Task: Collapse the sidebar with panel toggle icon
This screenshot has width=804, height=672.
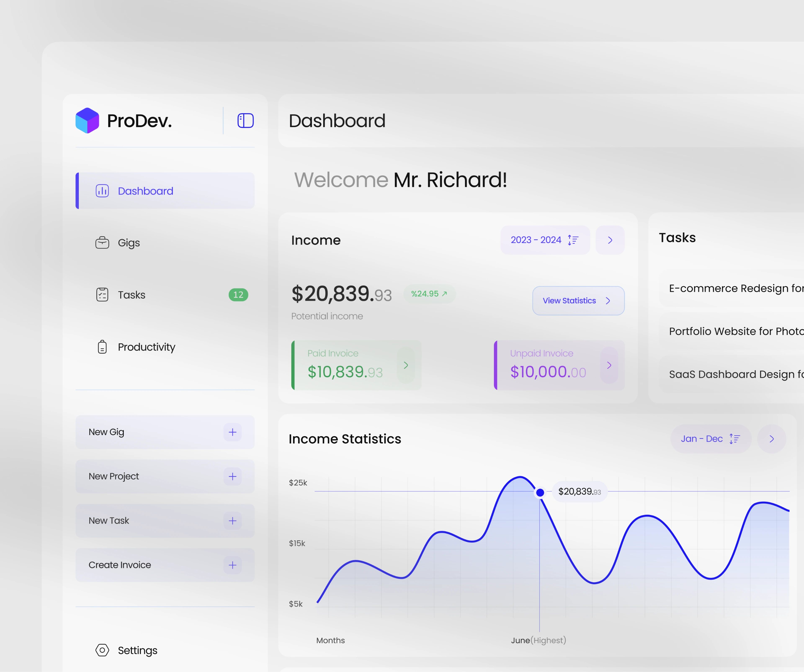Action: 245,121
